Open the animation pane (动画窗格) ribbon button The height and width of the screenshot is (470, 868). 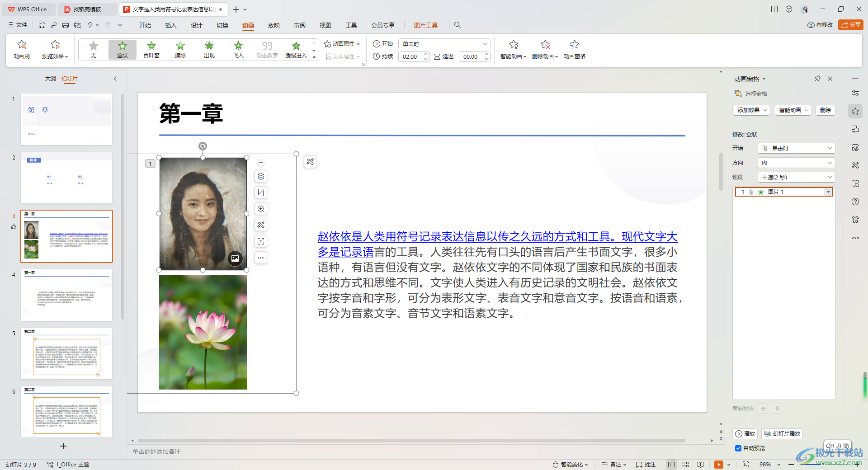click(575, 49)
